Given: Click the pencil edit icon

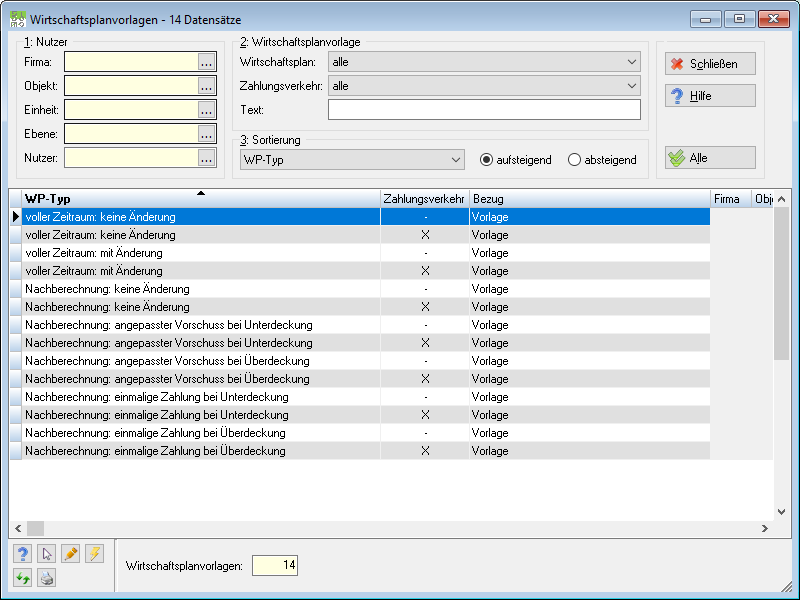Looking at the screenshot, I should click(x=70, y=554).
